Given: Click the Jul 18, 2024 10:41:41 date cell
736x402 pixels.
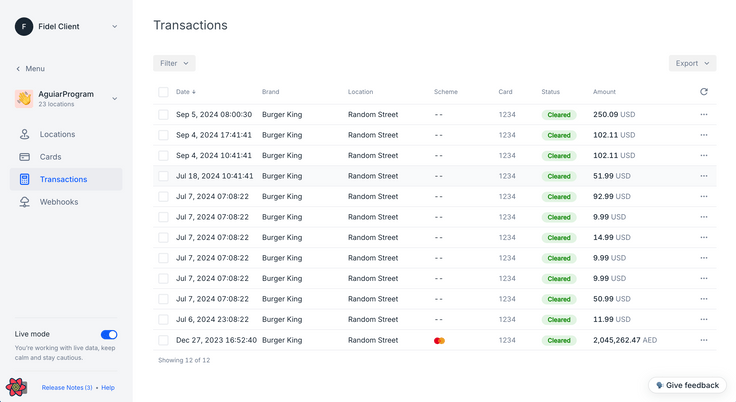Looking at the screenshot, I should [x=215, y=176].
